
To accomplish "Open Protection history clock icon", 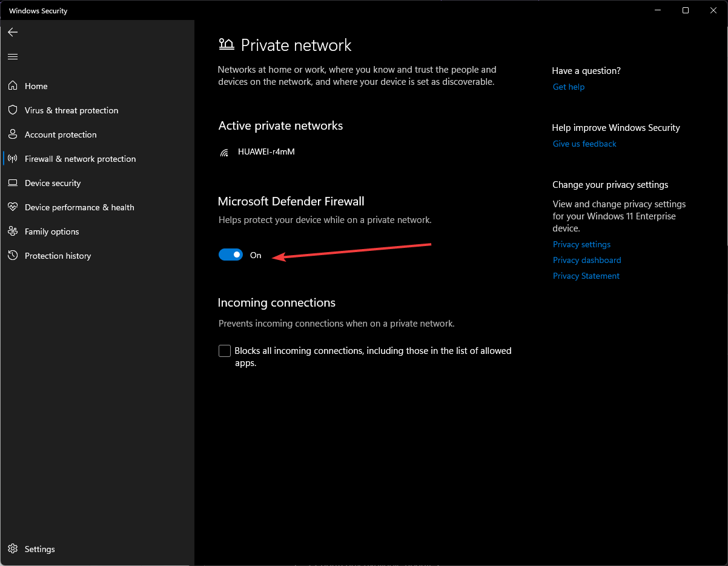I will 12,255.
